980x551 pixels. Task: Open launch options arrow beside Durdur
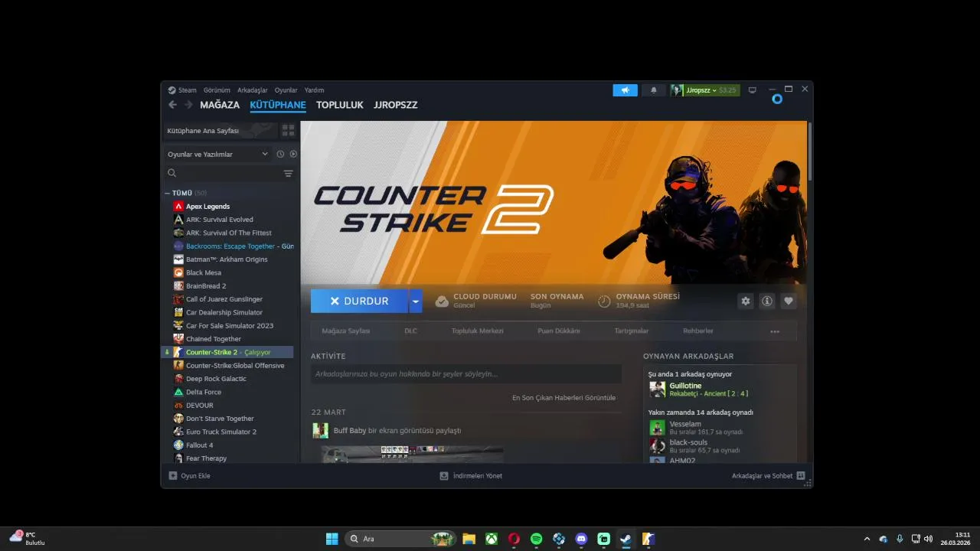click(416, 302)
